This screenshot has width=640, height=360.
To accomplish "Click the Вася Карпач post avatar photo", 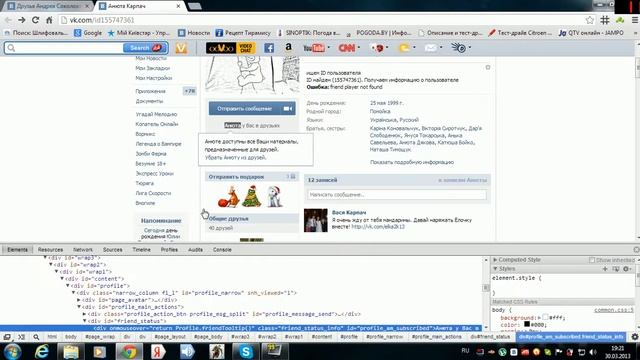I will pos(316,220).
